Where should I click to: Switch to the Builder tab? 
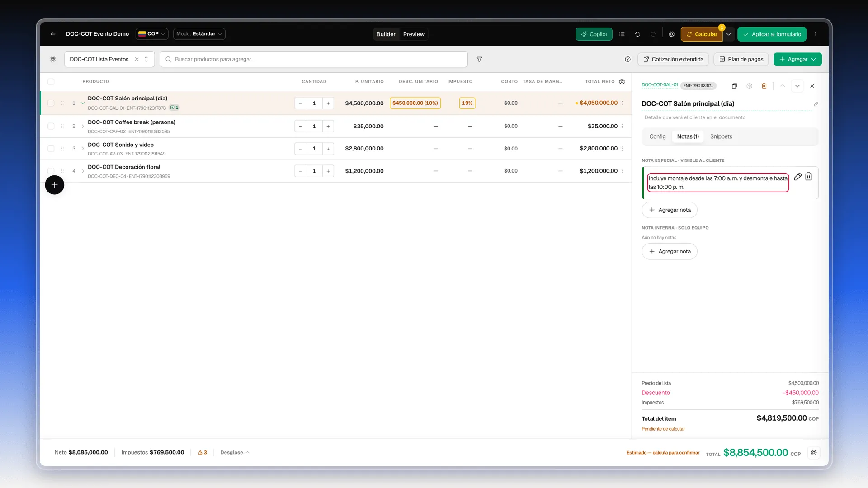point(386,34)
